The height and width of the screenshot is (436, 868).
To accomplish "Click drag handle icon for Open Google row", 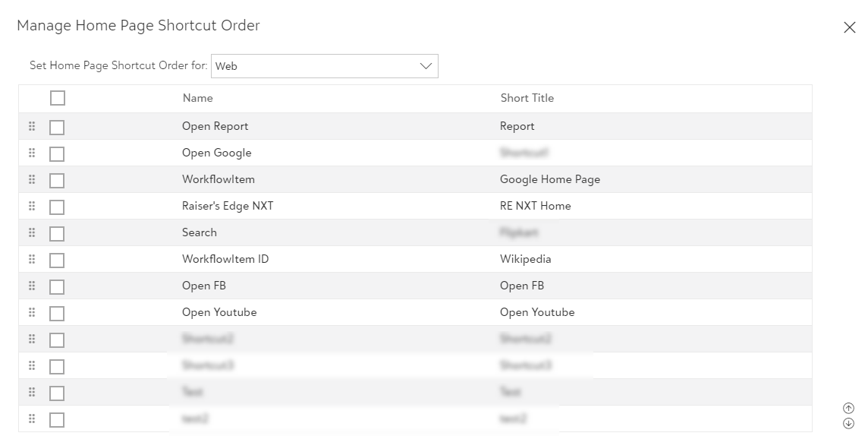I will tap(32, 153).
